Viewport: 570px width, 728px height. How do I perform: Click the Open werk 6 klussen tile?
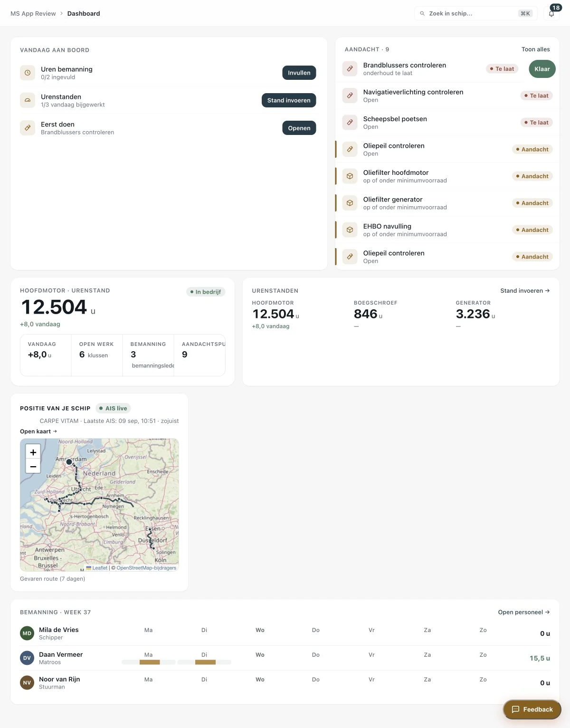click(x=97, y=355)
